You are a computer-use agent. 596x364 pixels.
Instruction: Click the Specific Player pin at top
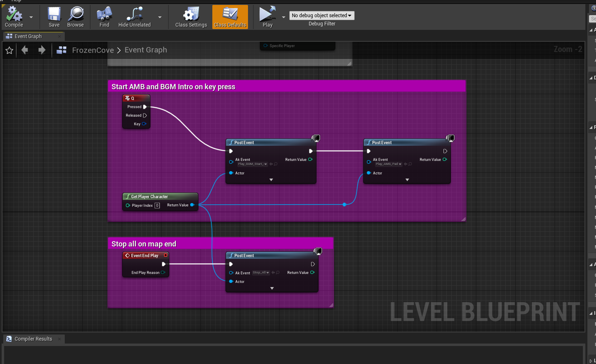pos(265,46)
